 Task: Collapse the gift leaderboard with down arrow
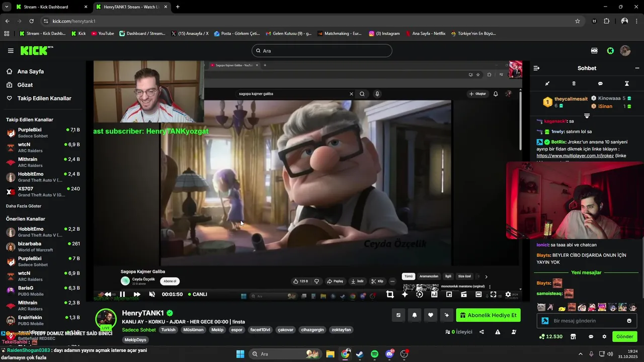point(587,116)
